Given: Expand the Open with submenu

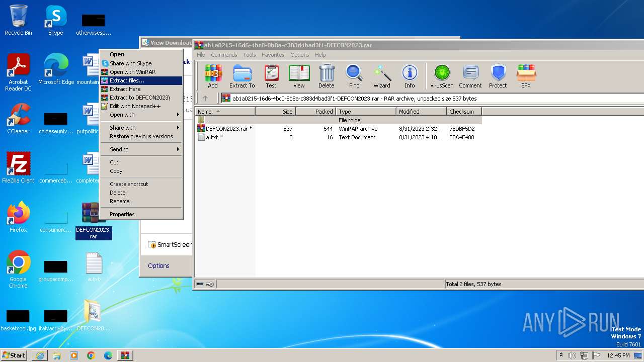Looking at the screenshot, I should tap(141, 115).
